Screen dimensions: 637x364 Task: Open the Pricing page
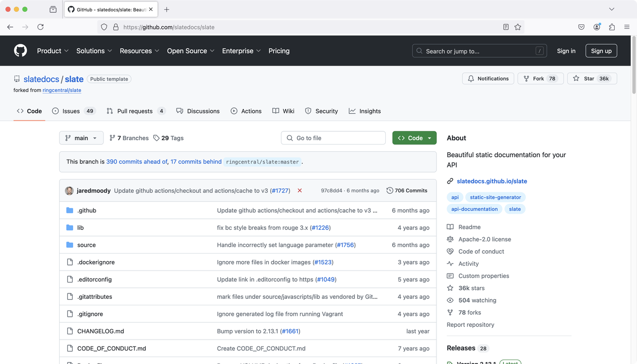(279, 51)
